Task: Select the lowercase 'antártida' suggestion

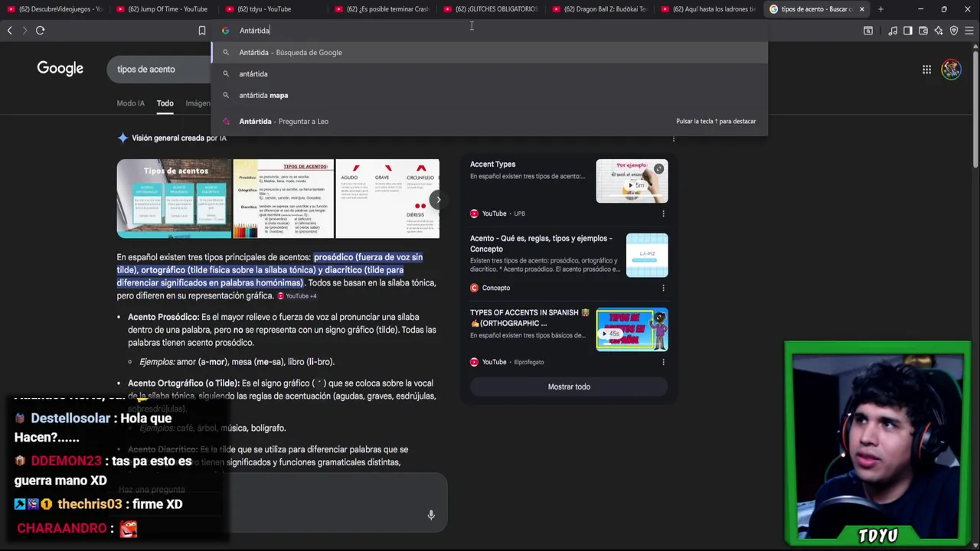Action: coord(489,74)
